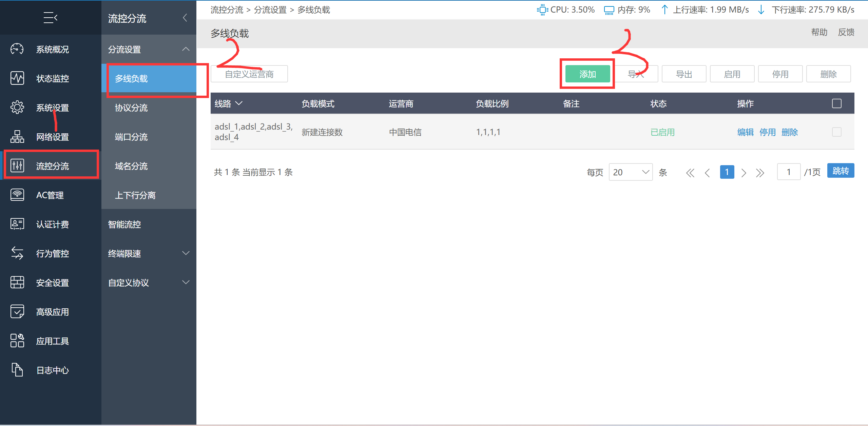The width and height of the screenshot is (868, 426).
Task: Click the page number input field
Action: (x=788, y=172)
